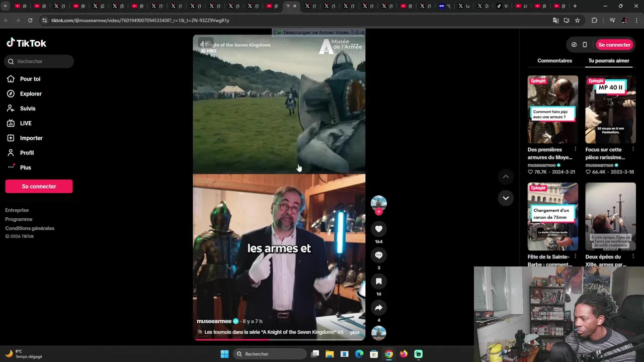Open Comment faire pipi avec une armure video
The image size is (644, 362).
(553, 110)
